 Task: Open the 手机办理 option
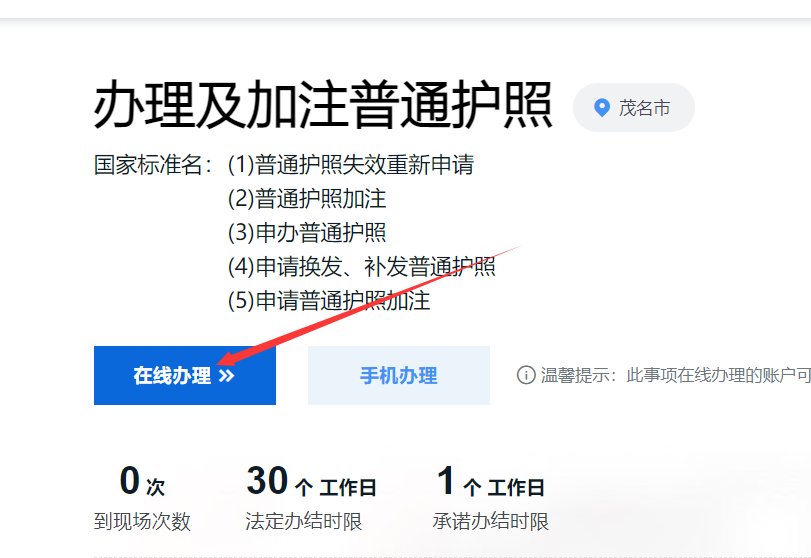pyautogui.click(x=399, y=375)
